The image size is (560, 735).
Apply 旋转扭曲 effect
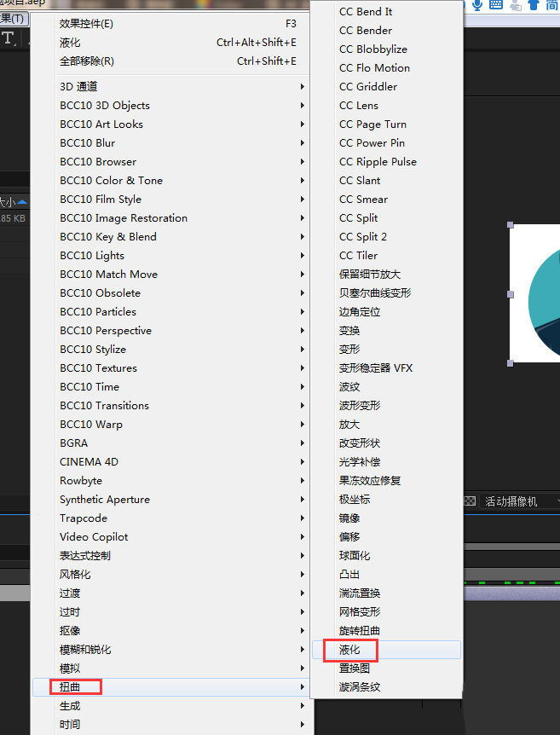(x=387, y=630)
